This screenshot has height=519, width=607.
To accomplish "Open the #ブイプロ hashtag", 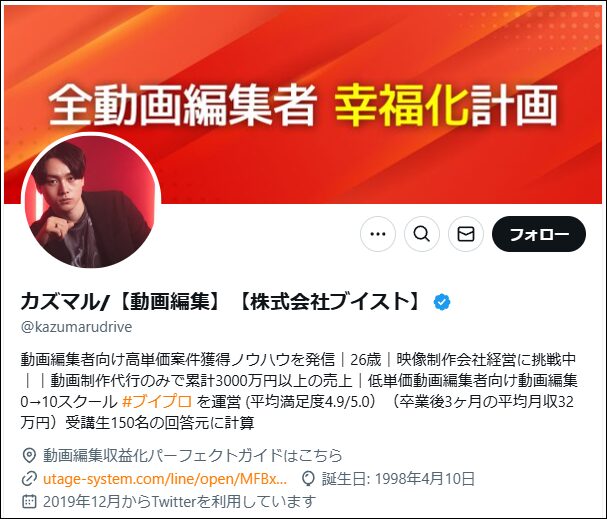I will coord(157,402).
